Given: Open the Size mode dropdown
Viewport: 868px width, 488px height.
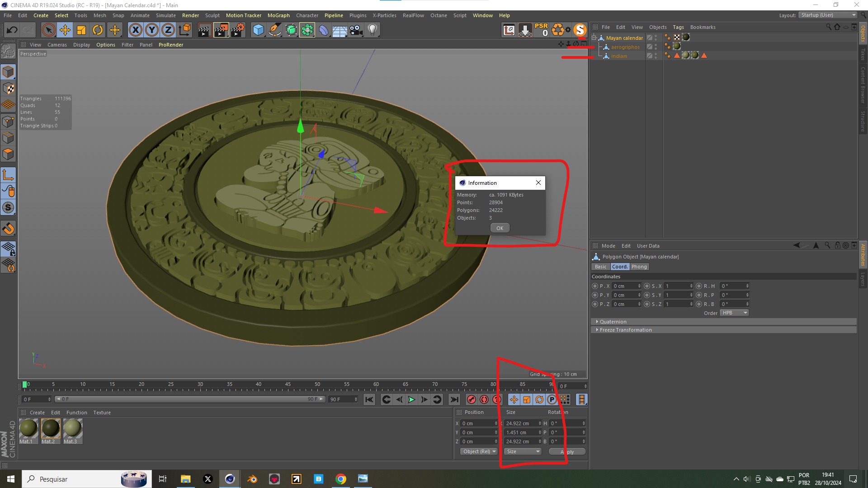Looking at the screenshot, I should coord(523,451).
